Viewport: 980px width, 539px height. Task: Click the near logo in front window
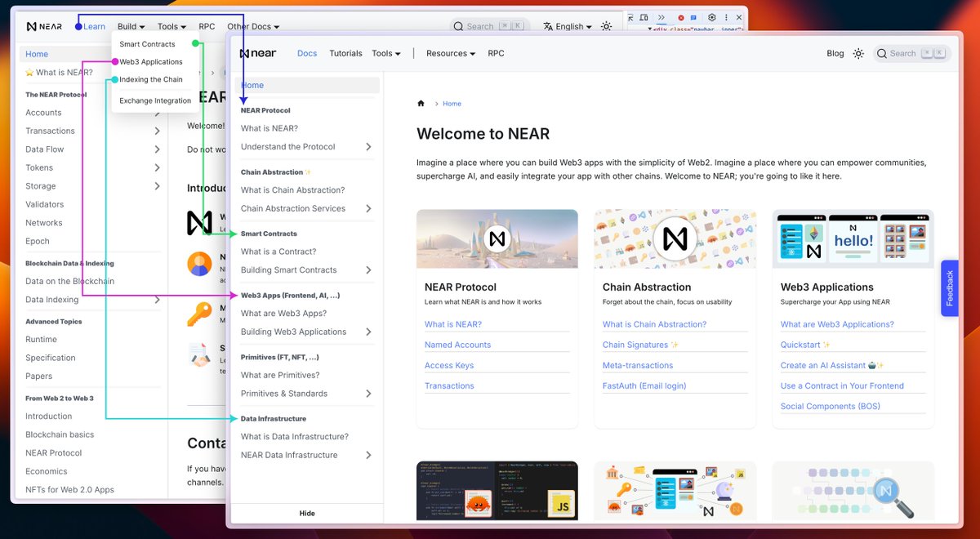258,53
